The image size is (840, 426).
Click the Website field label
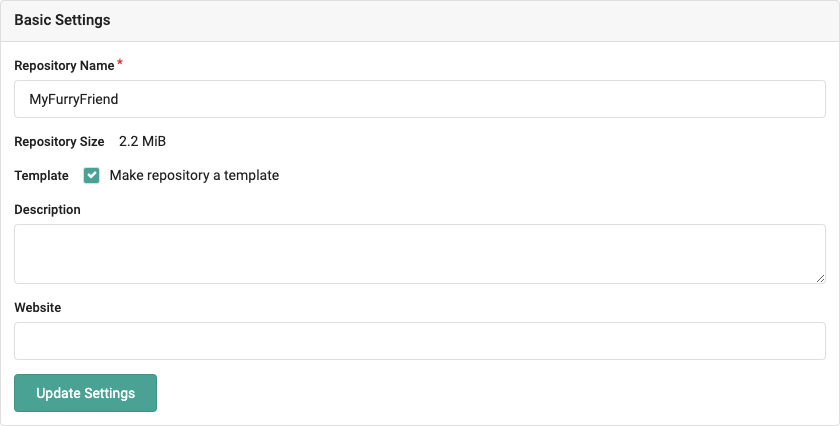tap(37, 308)
